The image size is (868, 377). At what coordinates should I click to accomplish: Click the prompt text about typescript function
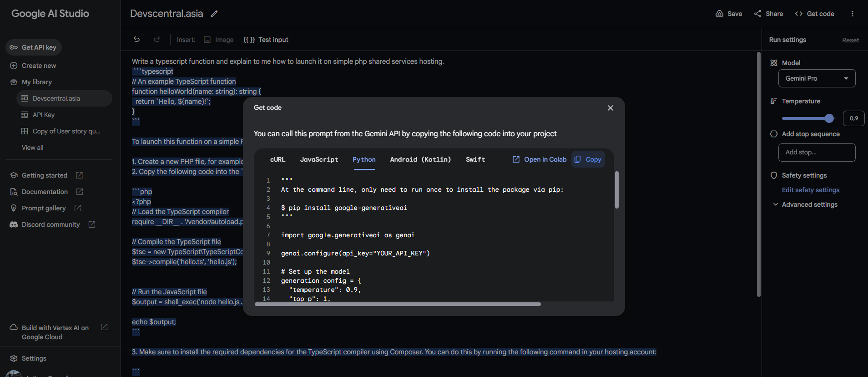pos(288,61)
